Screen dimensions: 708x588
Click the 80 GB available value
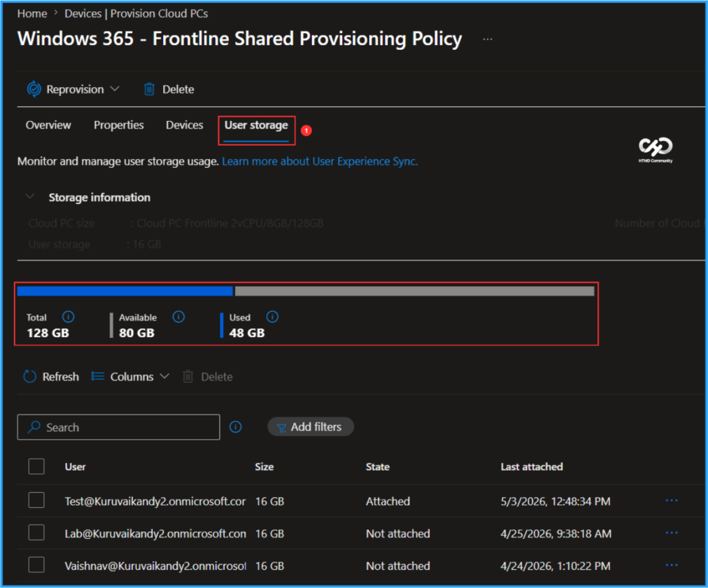[137, 333]
